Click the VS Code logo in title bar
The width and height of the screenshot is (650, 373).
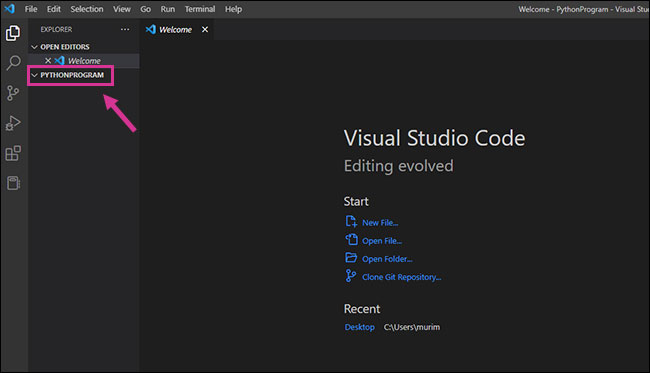click(10, 8)
